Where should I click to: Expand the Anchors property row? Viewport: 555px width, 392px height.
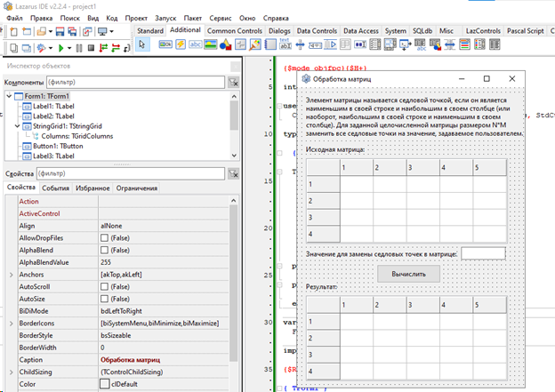12,276
